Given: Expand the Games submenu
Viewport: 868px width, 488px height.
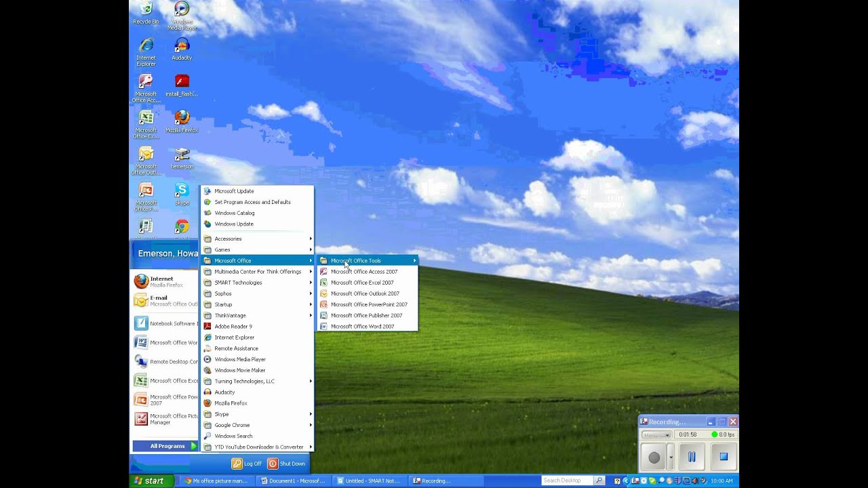Looking at the screenshot, I should 257,249.
